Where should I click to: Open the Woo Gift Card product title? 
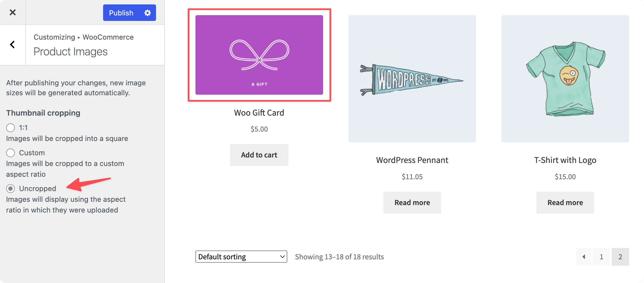coord(259,112)
